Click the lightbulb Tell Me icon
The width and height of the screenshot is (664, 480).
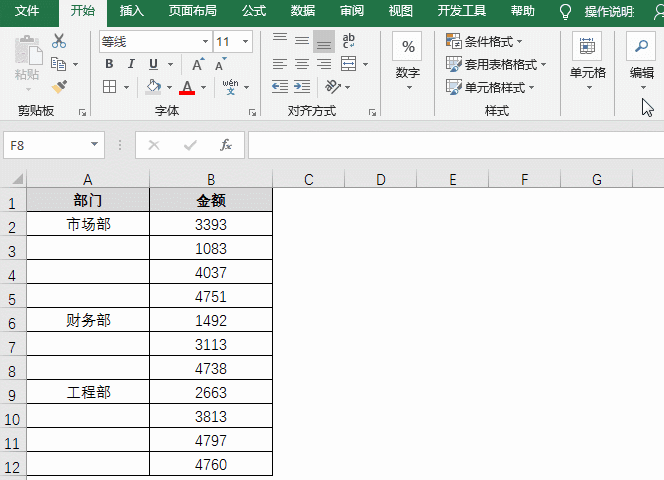coord(565,12)
